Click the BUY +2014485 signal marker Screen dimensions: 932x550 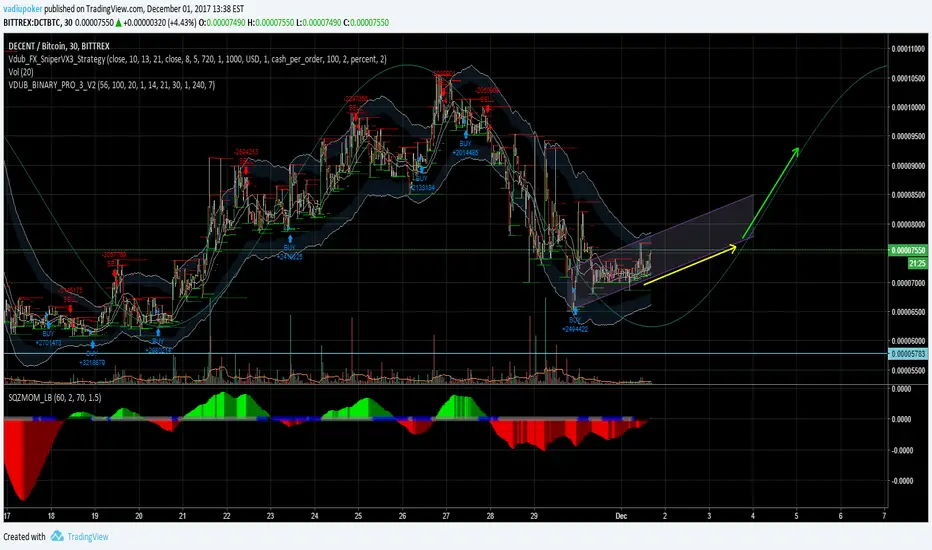[x=465, y=144]
